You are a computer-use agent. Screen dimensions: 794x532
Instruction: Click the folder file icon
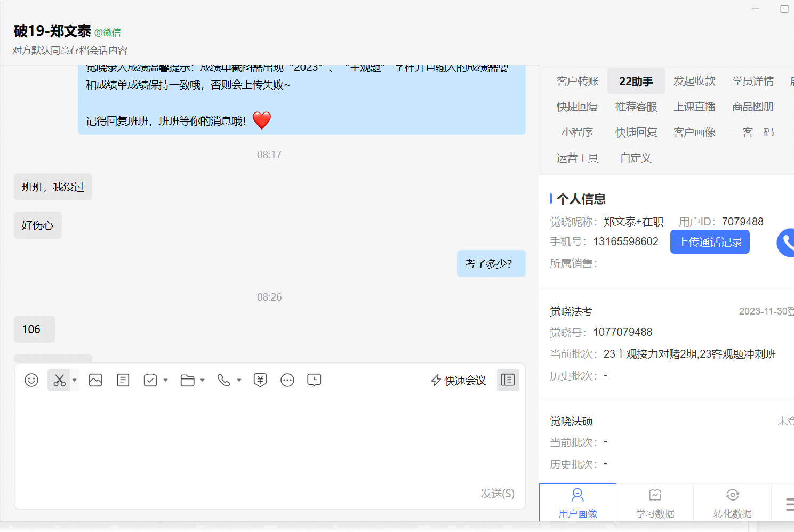[188, 380]
